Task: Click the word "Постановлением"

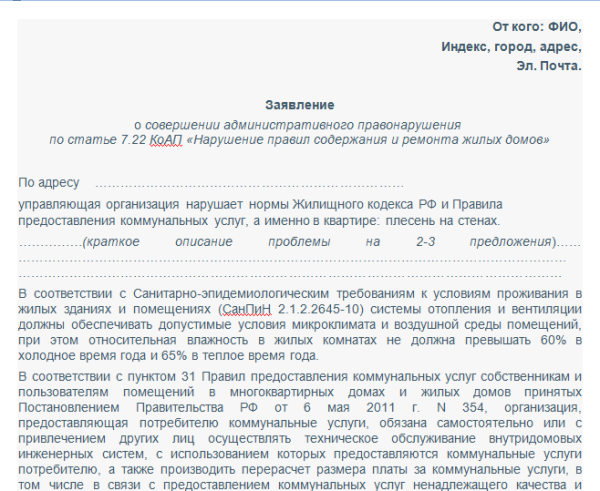Action: [x=68, y=408]
